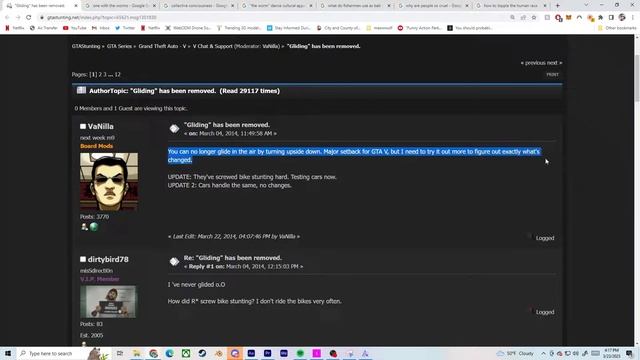Open the MetaMask fox extension
640x360 pixels.
click(x=569, y=18)
